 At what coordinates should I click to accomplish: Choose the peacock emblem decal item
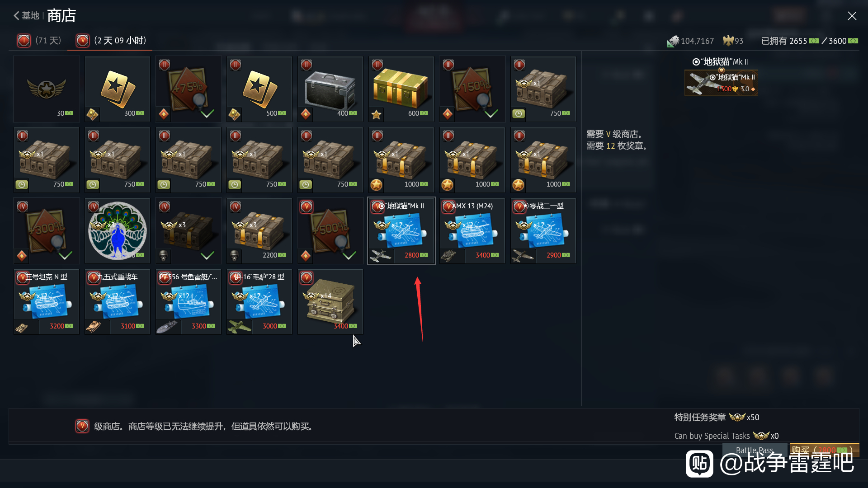click(117, 231)
